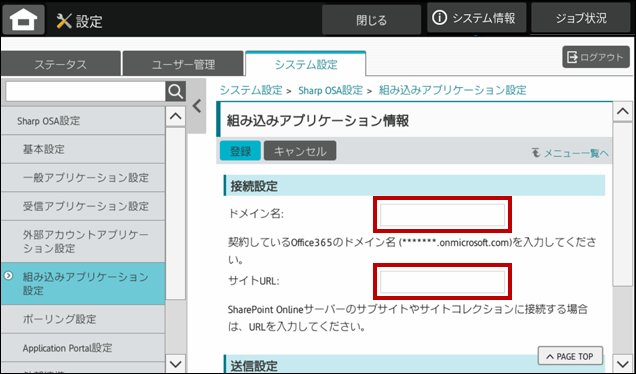Image resolution: width=636 pixels, height=374 pixels.
Task: Click left menu scroll-up arrow
Action: click(176, 116)
